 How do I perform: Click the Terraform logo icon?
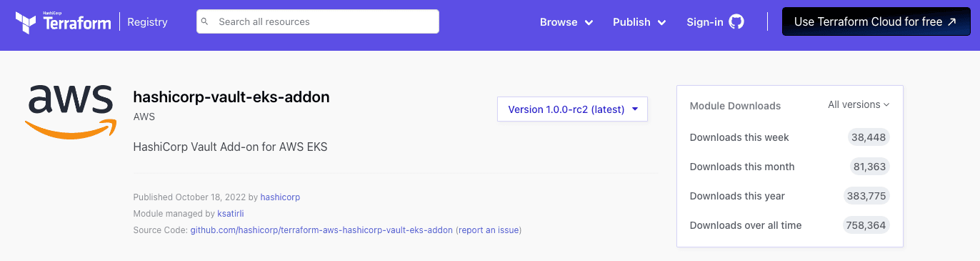pyautogui.click(x=26, y=22)
